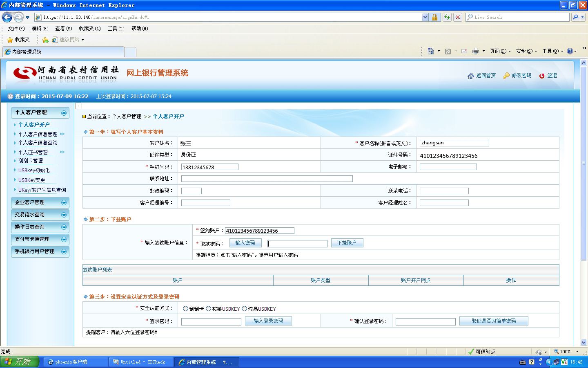Open USBKey初始化 in sidebar
Image resolution: width=588 pixels, height=368 pixels.
[34, 171]
